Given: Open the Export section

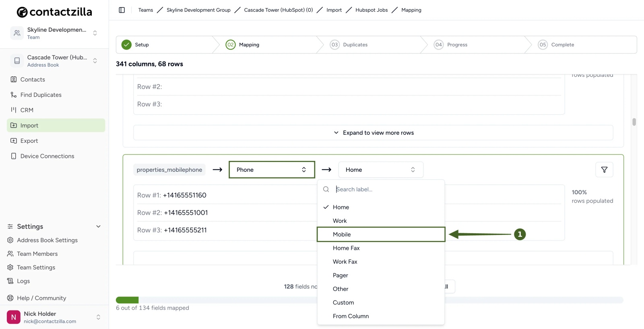Looking at the screenshot, I should 56,141.
